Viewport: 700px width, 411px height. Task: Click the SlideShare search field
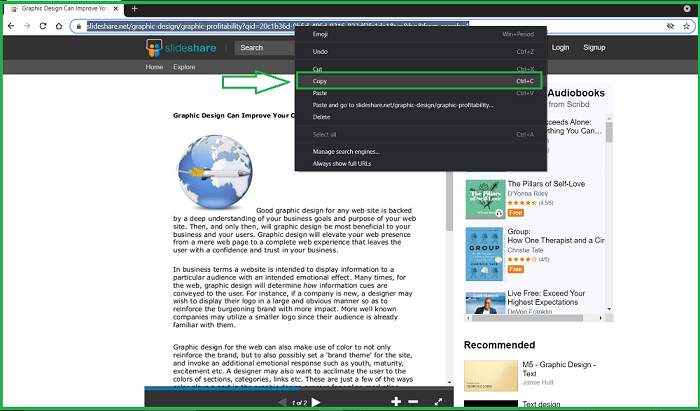point(265,48)
